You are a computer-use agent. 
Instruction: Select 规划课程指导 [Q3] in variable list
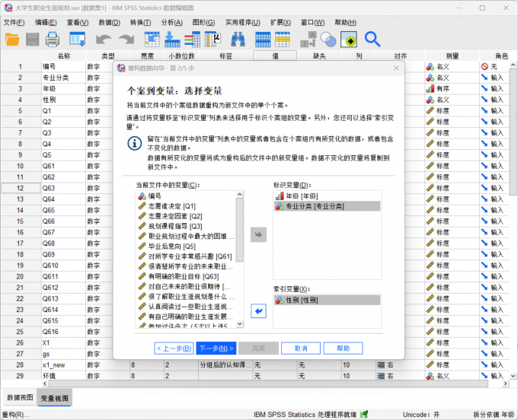coord(186,226)
